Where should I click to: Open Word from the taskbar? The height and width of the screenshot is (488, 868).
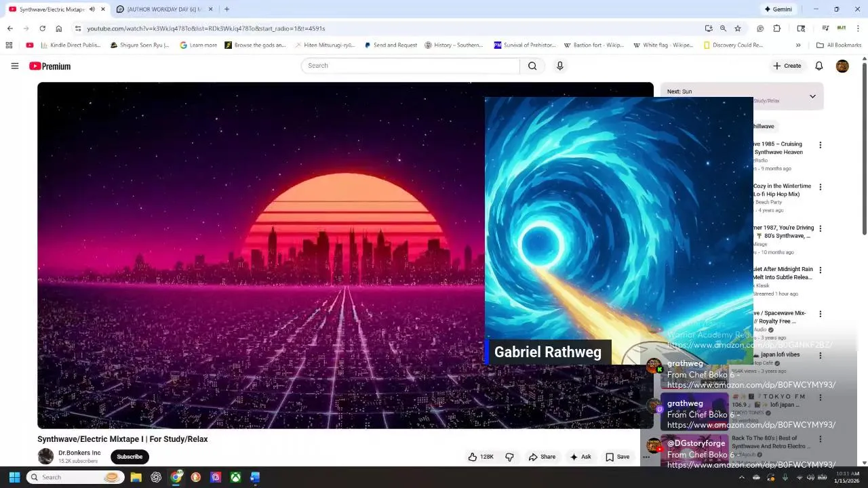255,477
